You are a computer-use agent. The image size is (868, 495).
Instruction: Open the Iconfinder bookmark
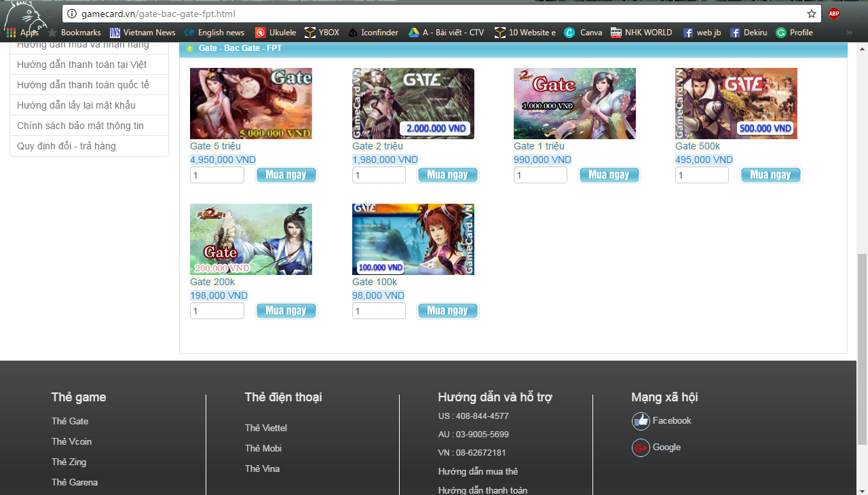pyautogui.click(x=373, y=33)
